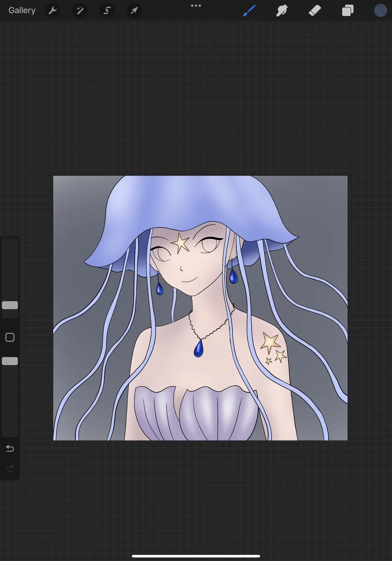This screenshot has height=561, width=392.
Task: Open the Layers panel
Action: pyautogui.click(x=348, y=11)
